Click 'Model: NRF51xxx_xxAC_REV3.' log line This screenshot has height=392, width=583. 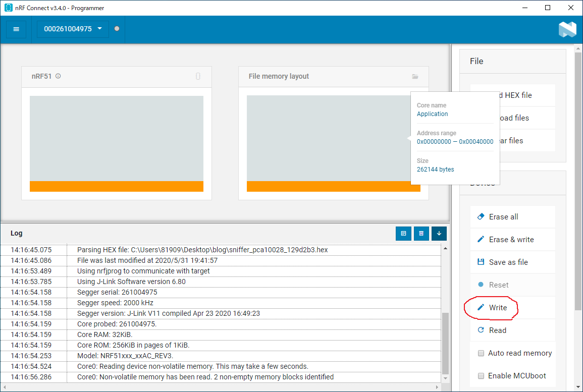125,356
